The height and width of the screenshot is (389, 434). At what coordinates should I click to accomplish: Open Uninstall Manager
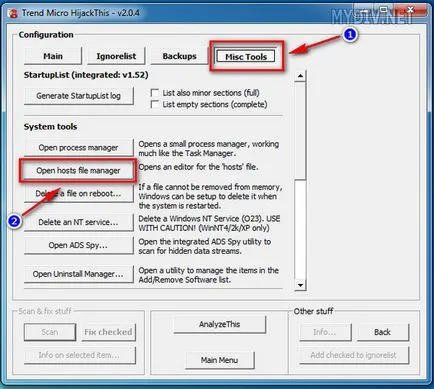[79, 274]
